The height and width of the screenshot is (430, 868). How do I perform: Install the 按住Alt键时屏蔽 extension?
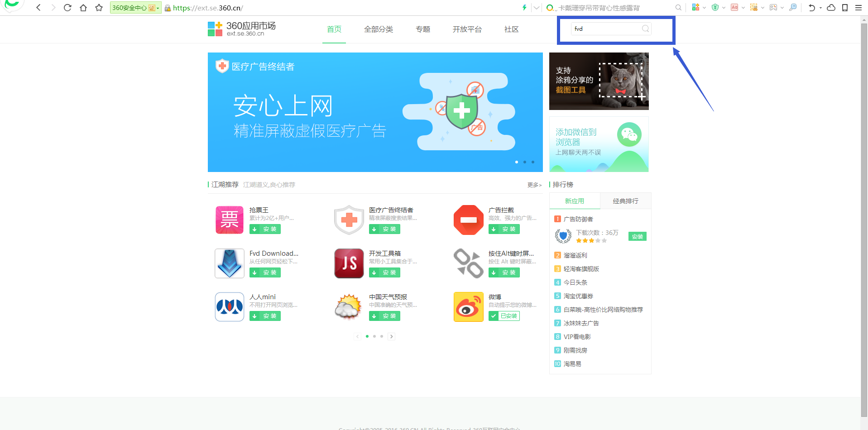click(x=504, y=272)
